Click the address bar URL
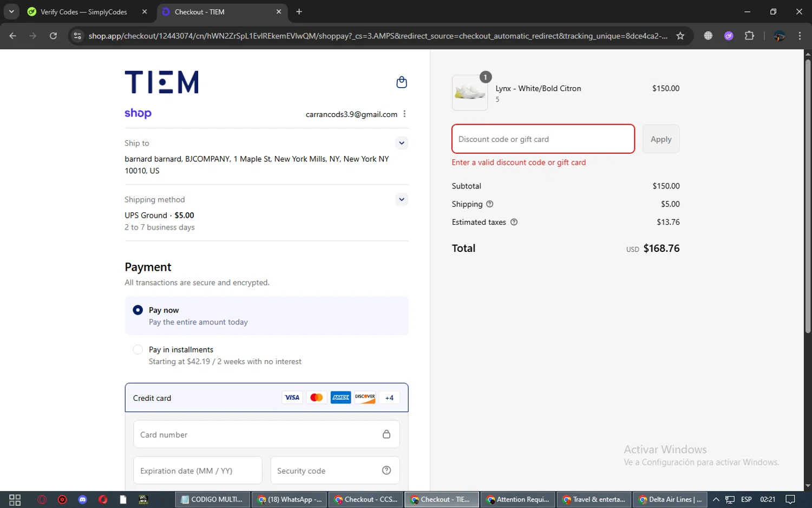 coord(378,36)
